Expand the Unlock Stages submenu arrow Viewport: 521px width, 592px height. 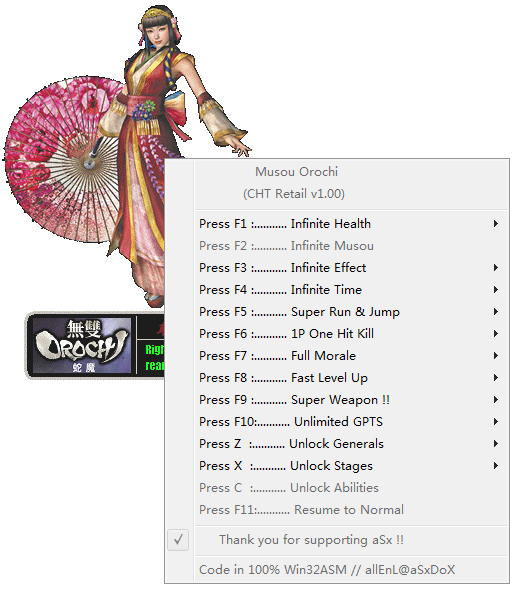pos(496,466)
